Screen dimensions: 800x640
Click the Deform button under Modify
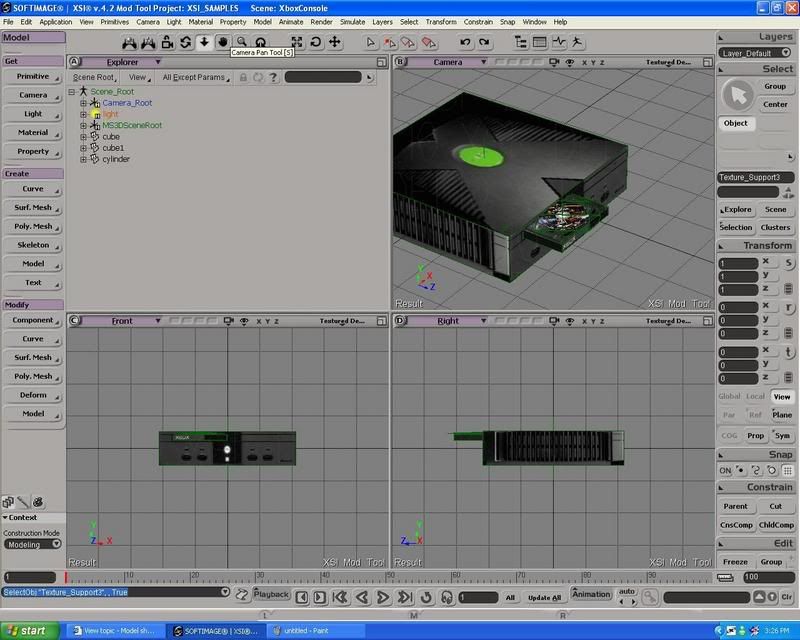coord(33,396)
